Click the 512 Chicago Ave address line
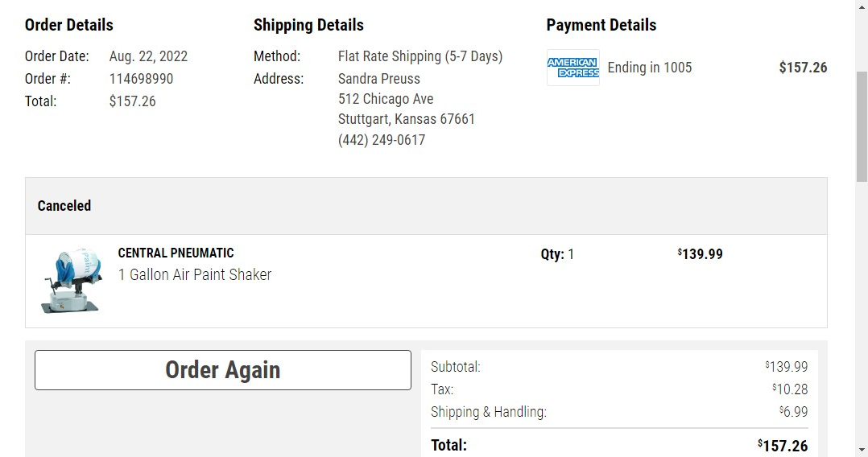 [386, 99]
